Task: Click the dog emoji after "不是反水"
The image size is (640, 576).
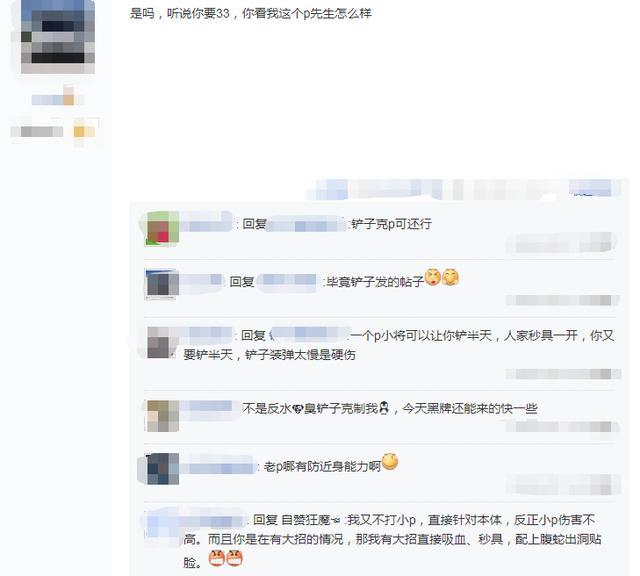Action: coord(298,409)
